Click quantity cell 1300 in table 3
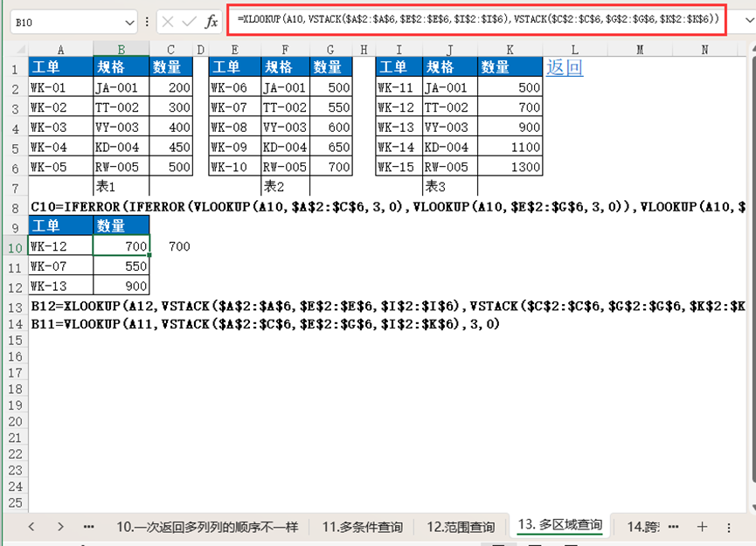The width and height of the screenshot is (756, 546). 510,167
